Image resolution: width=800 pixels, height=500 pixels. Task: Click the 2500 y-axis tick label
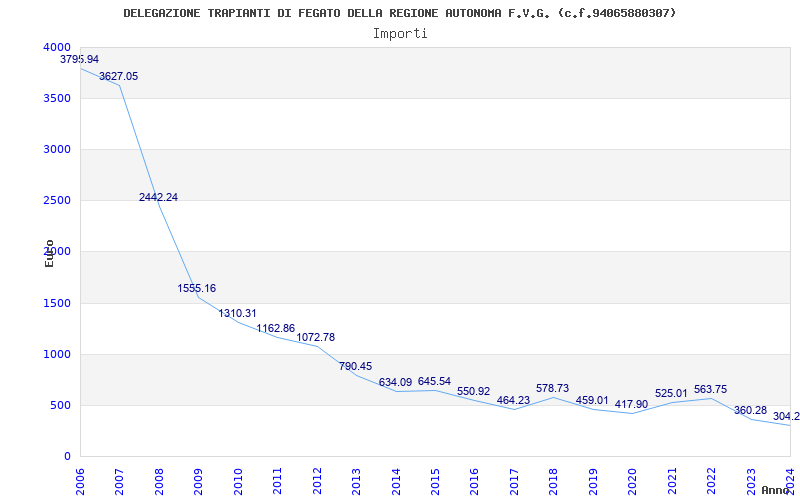[57, 200]
